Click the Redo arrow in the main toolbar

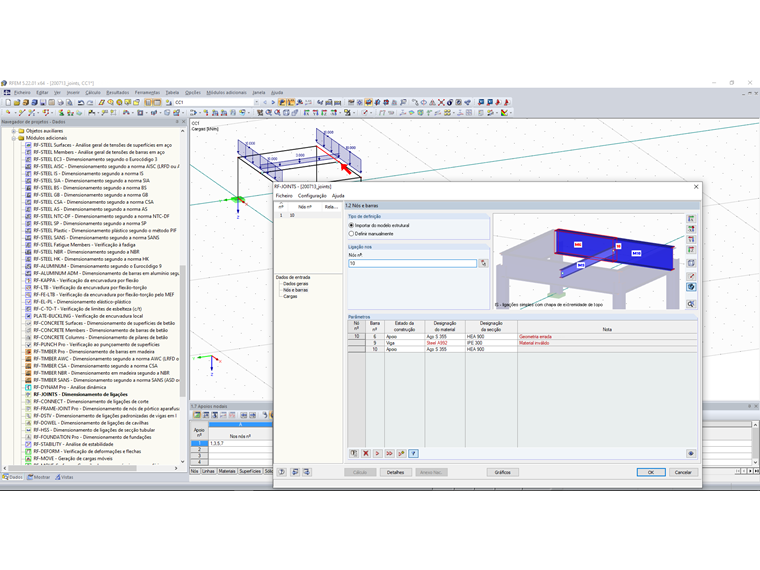[x=90, y=102]
